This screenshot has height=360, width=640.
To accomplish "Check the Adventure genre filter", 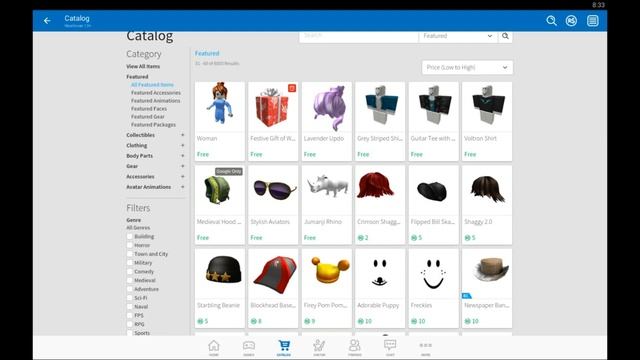I will pos(130,289).
